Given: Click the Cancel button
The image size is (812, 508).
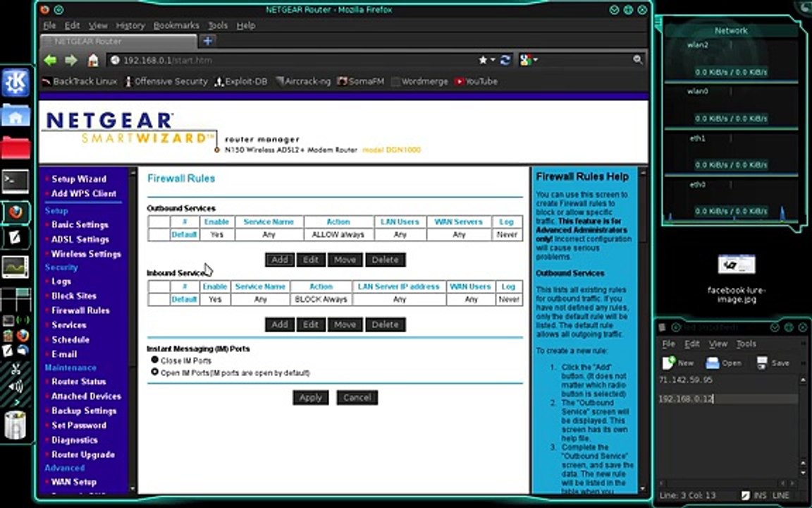Looking at the screenshot, I should [x=357, y=398].
